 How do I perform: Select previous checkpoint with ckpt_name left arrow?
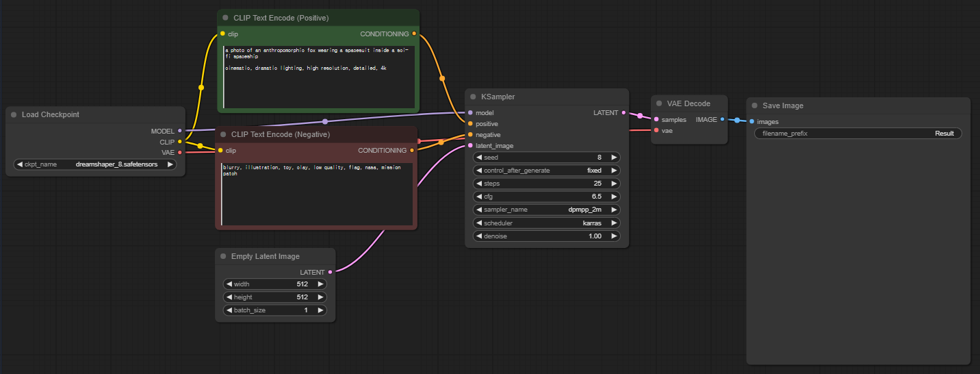[x=19, y=164]
